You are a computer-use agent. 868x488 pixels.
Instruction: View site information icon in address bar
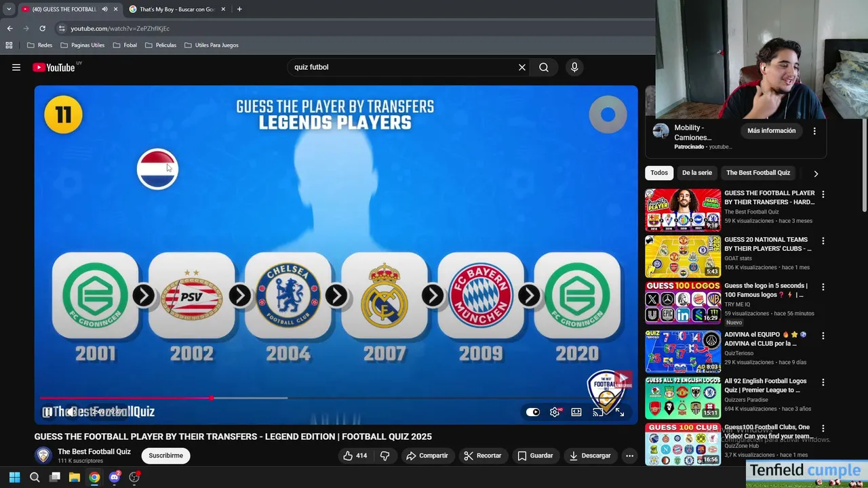tap(62, 28)
